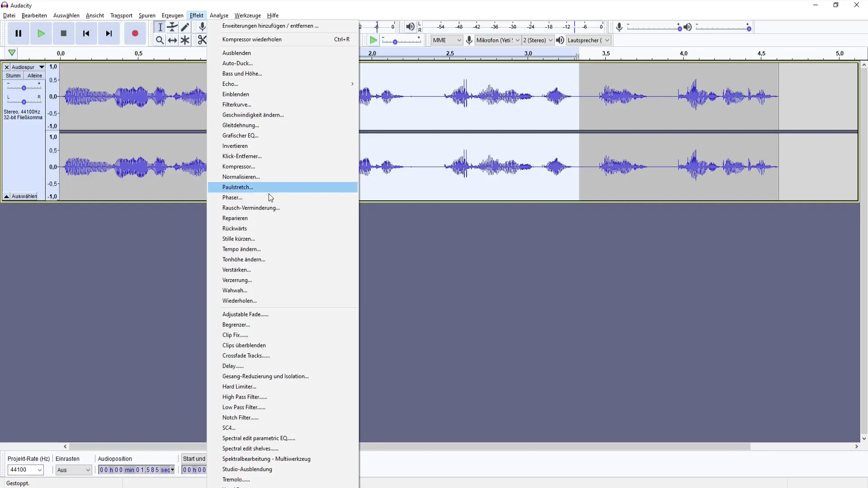Open the Lautsprecher output device dropdown
The image size is (868, 488).
588,40
